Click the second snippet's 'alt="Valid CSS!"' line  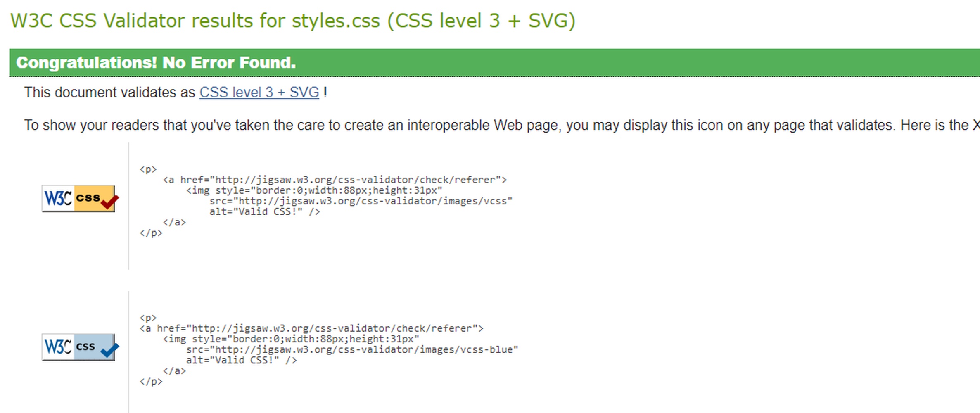pos(241,360)
